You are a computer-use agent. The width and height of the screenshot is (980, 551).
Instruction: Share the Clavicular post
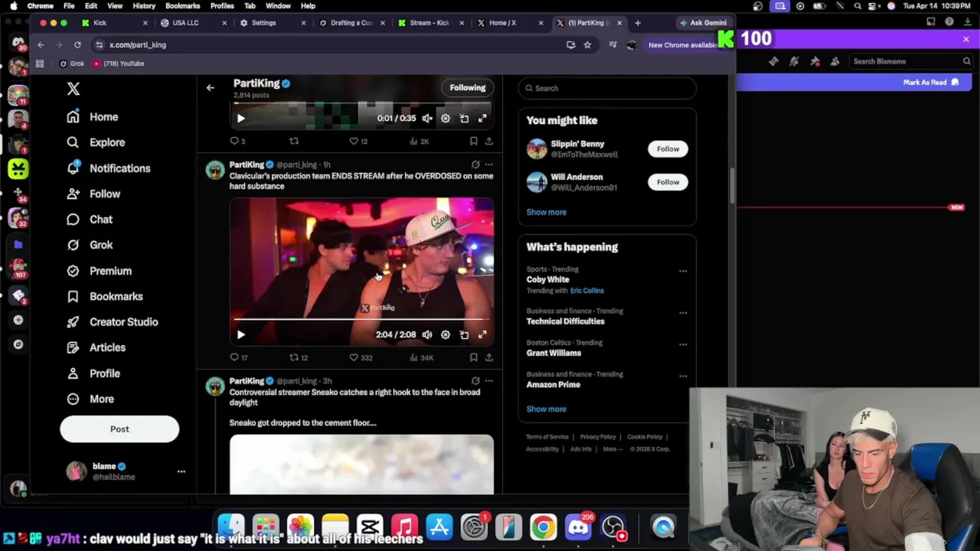(x=488, y=357)
